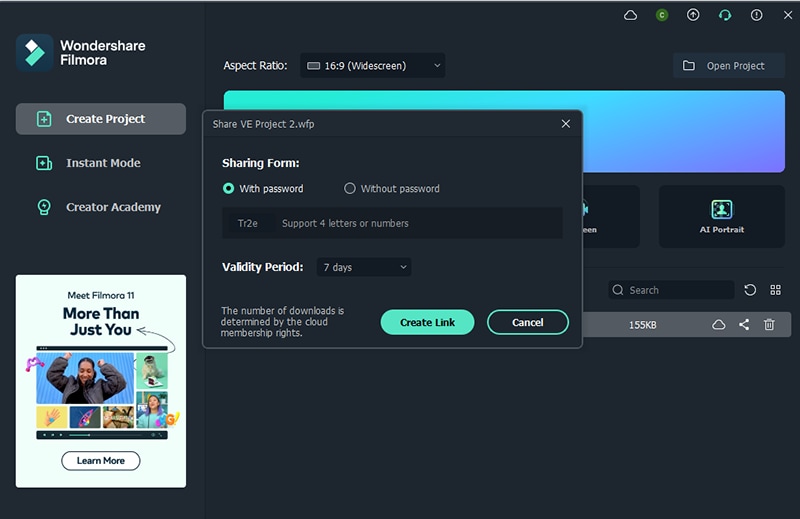Screen dimensions: 800x519
Task: Click the project Search field
Action: [671, 290]
